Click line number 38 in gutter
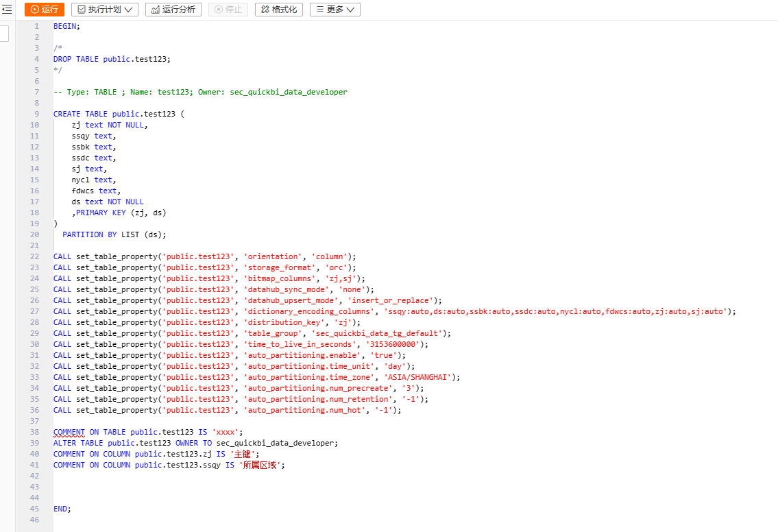 (34, 432)
